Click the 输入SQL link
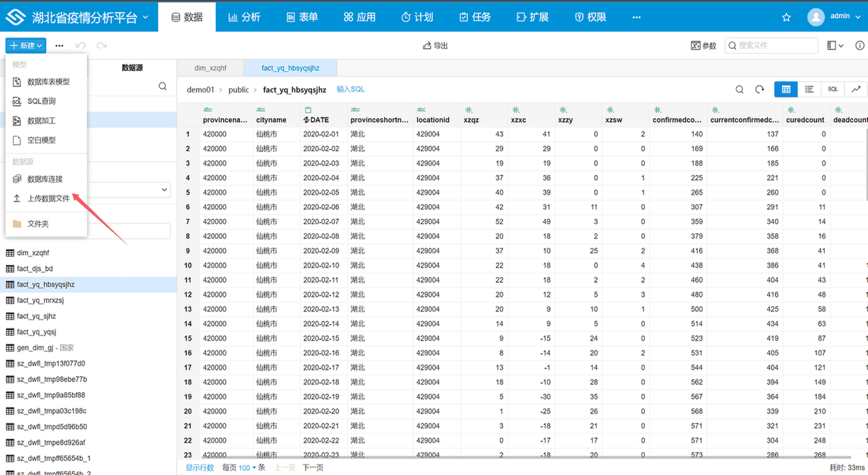The height and width of the screenshot is (475, 868). 351,90
